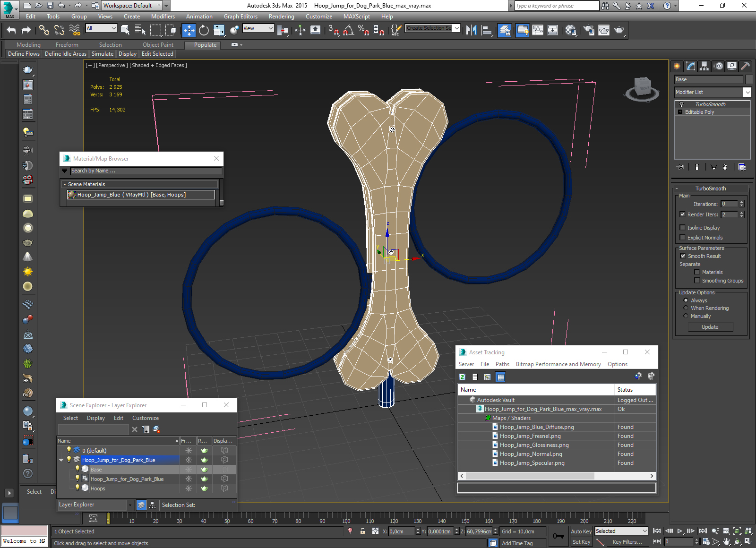The image size is (756, 548).
Task: Open the Curve Editor
Action: 538,30
